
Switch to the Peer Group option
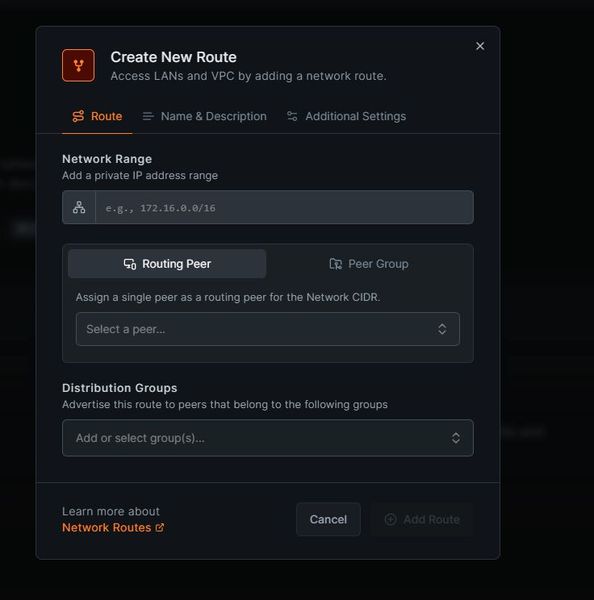[x=369, y=264]
